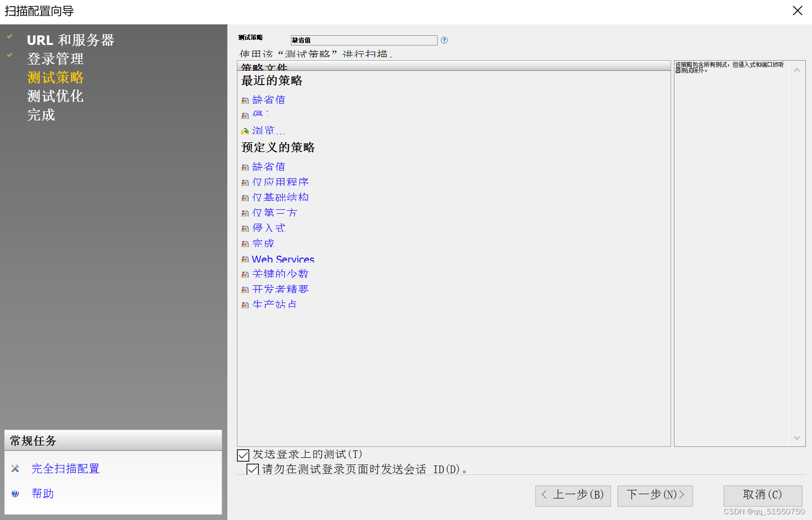Viewport: 812px width, 520px height.
Task: Choose the 开发者精要 policy link
Action: tap(280, 289)
